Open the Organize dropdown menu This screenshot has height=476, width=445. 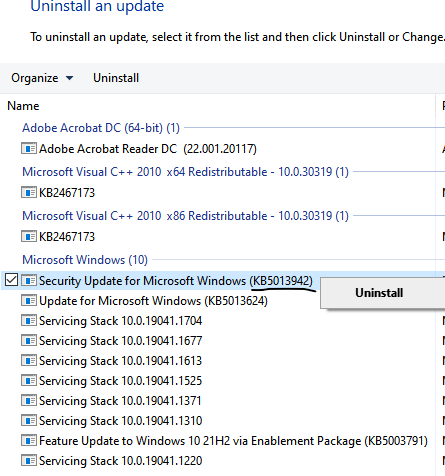click(42, 78)
